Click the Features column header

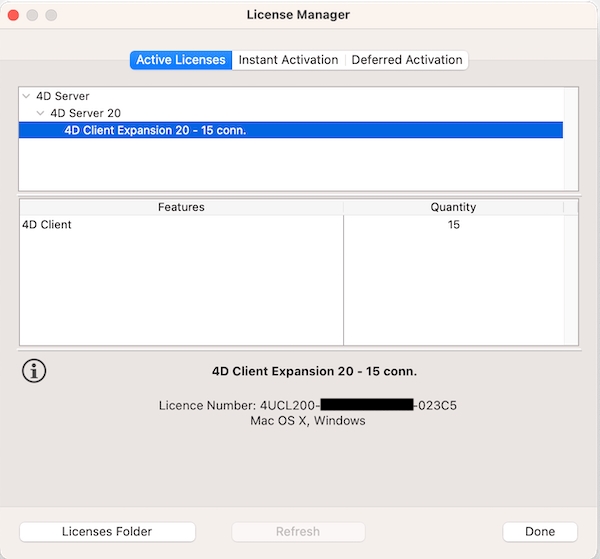pos(181,207)
